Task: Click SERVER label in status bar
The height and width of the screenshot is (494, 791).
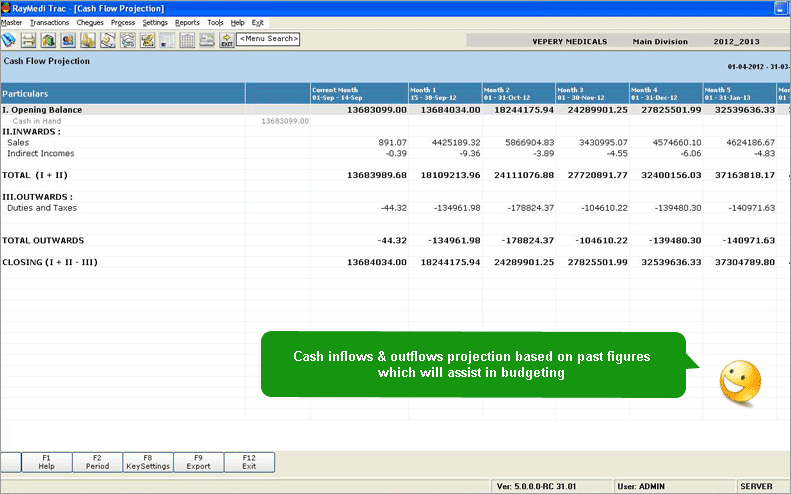Action: [x=756, y=486]
